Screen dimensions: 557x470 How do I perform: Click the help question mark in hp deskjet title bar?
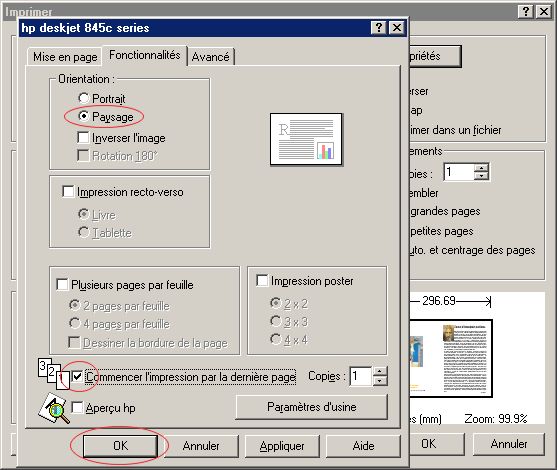(379, 27)
